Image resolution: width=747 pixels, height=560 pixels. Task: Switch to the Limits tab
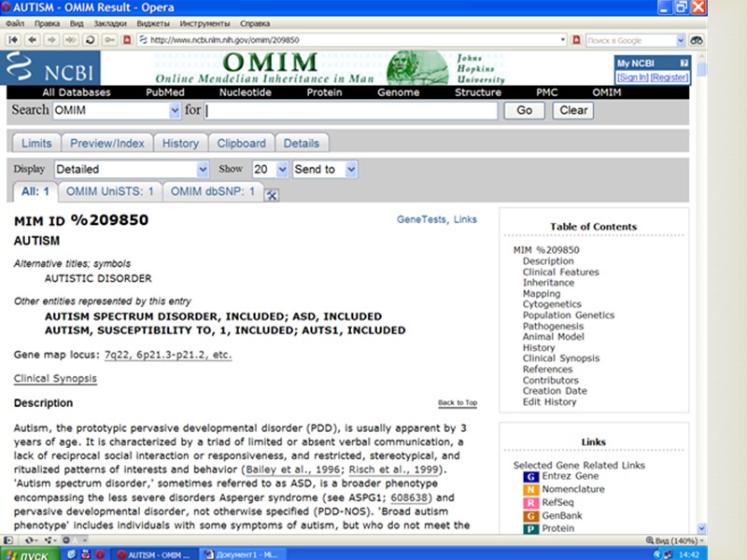tap(36, 143)
